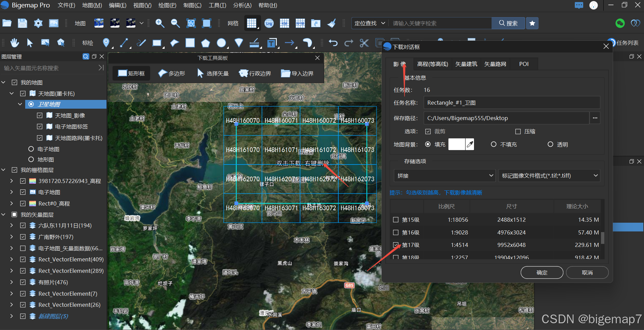Click the undo arrow icon

(x=333, y=43)
